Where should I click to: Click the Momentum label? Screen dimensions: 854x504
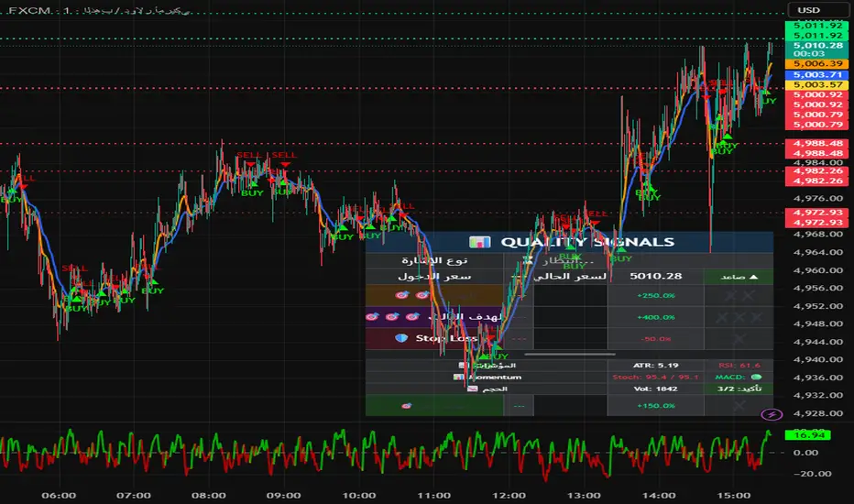coord(496,377)
